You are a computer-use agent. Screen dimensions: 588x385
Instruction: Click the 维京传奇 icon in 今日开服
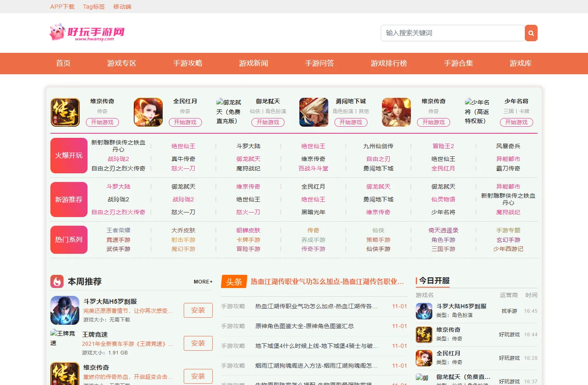(424, 335)
